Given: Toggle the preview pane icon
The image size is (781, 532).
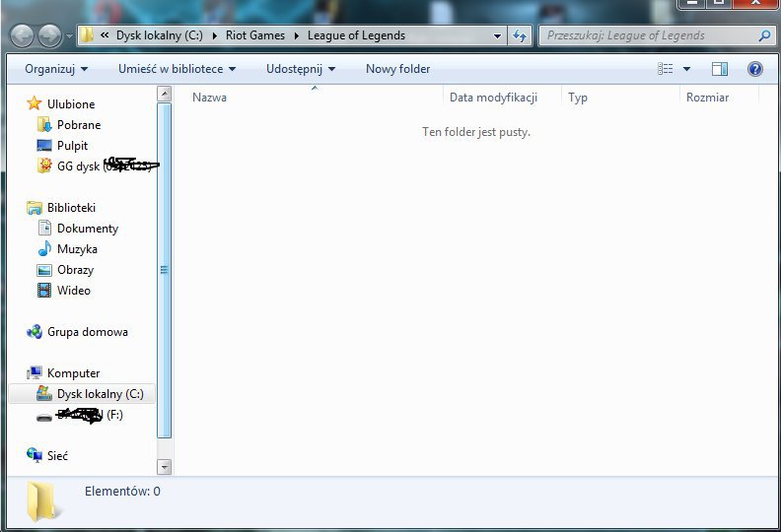Looking at the screenshot, I should pyautogui.click(x=719, y=69).
